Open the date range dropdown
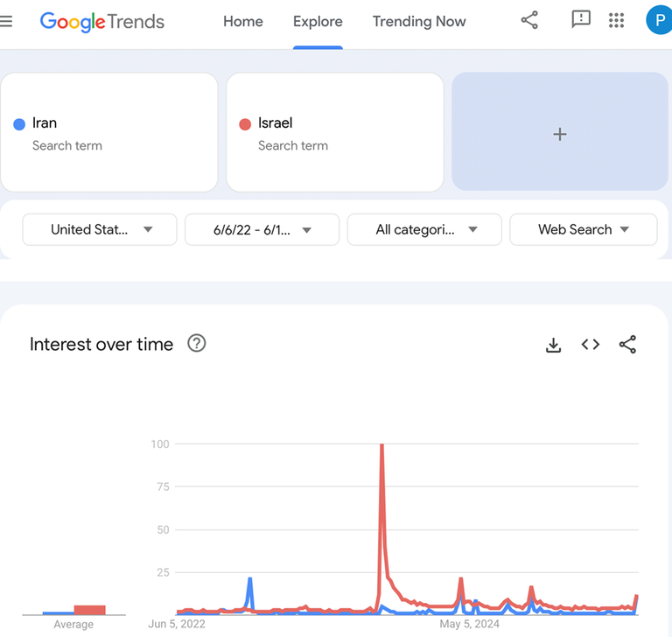Viewport: 672px width, 637px height. pyautogui.click(x=262, y=229)
